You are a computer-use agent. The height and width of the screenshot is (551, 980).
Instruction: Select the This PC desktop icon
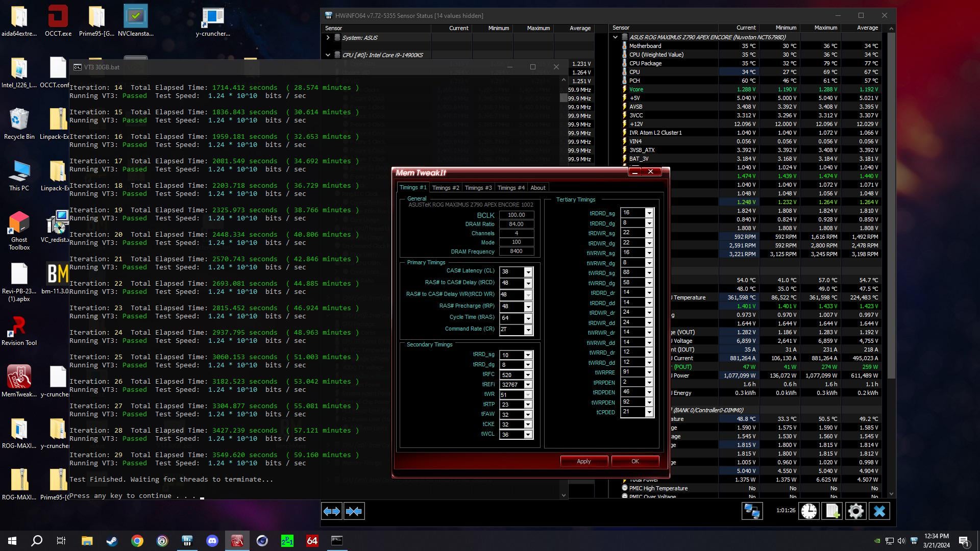(x=19, y=175)
